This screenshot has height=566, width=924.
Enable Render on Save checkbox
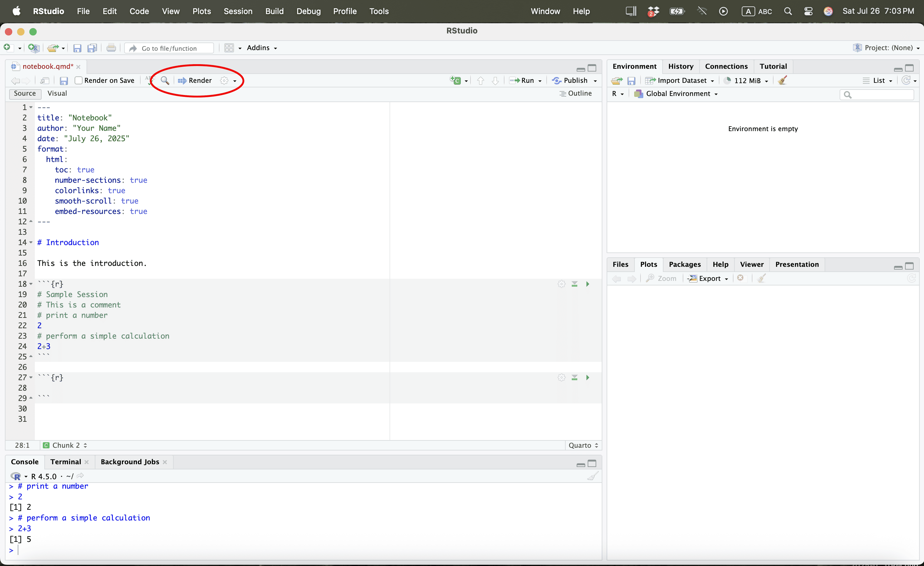tap(78, 81)
